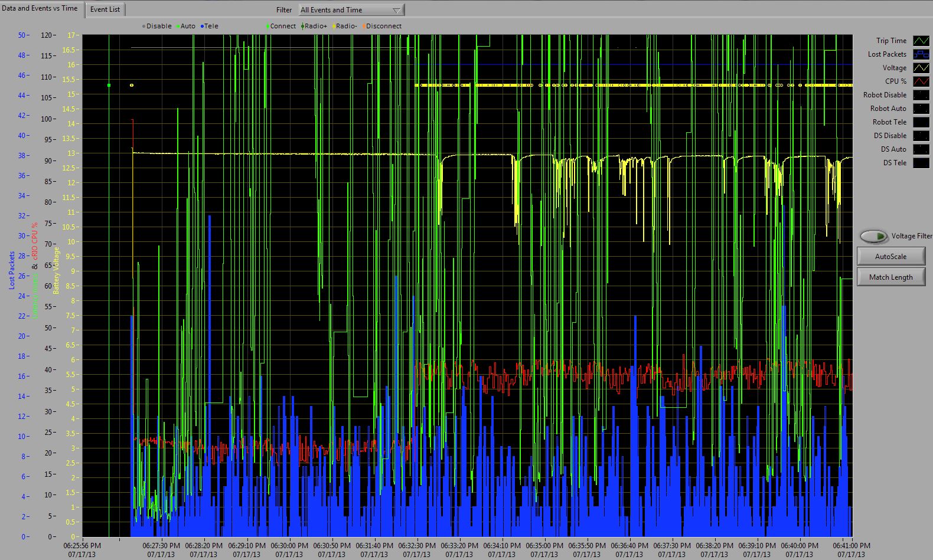Viewport: 933px width, 560px height.
Task: Click the Battery Voltage axis label
Action: pos(57,270)
